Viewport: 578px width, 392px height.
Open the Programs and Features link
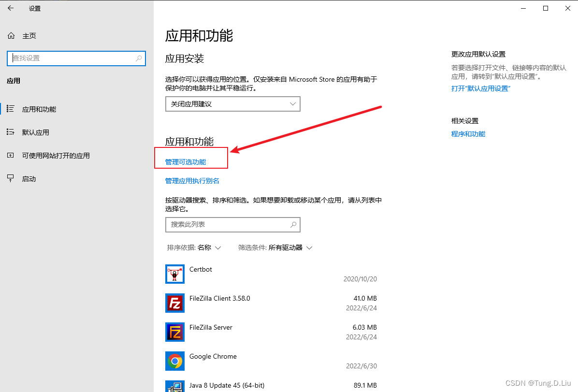(468, 134)
